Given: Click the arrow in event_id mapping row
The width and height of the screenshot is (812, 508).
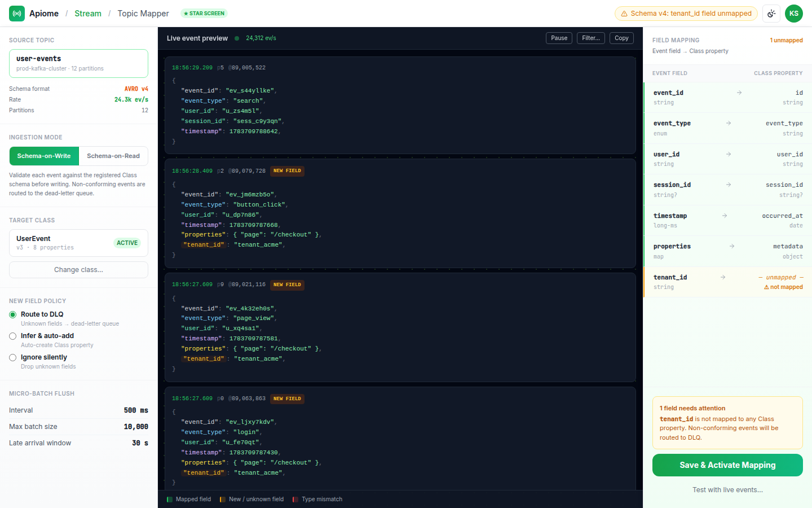Looking at the screenshot, I should 739,93.
